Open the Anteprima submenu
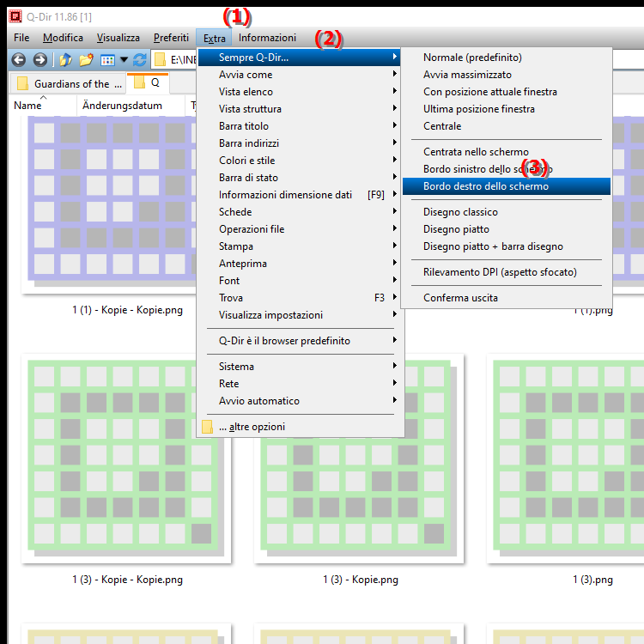Image resolution: width=644 pixels, height=644 pixels. pos(300,264)
